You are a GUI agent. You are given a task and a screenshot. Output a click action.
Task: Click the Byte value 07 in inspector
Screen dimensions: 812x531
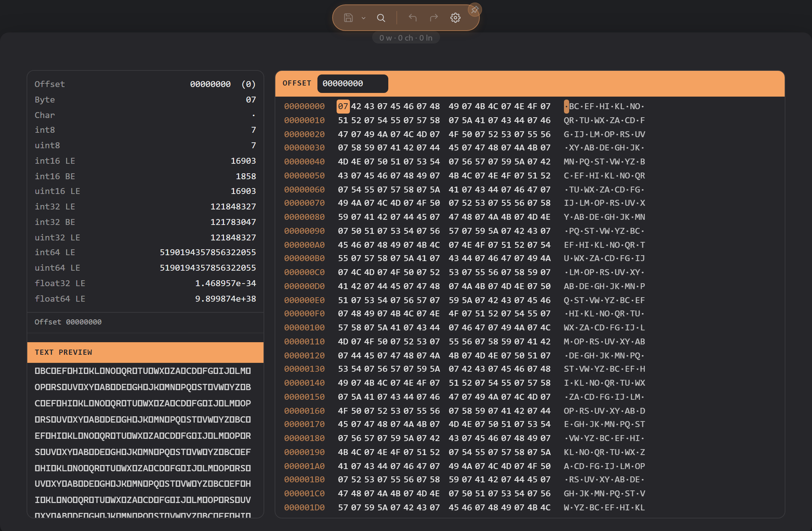251,100
